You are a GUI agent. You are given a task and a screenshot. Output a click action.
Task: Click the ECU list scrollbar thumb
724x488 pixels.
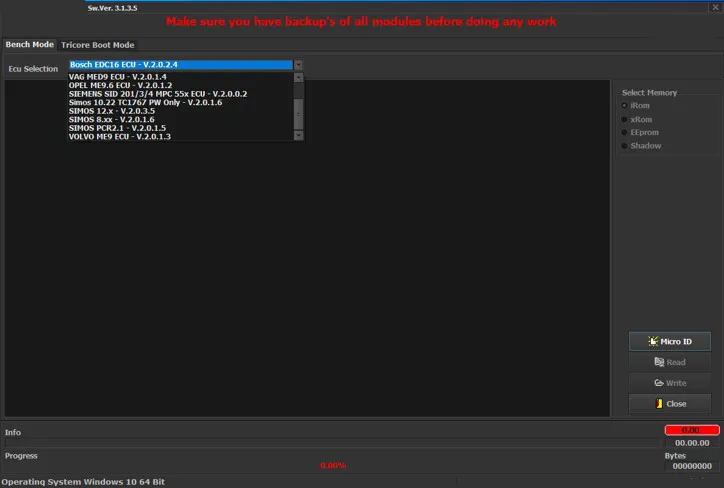click(x=298, y=114)
